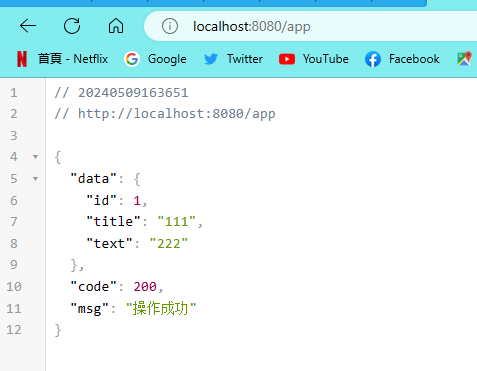This screenshot has width=477, height=371.
Task: Select the "data" key text
Action: click(93, 179)
